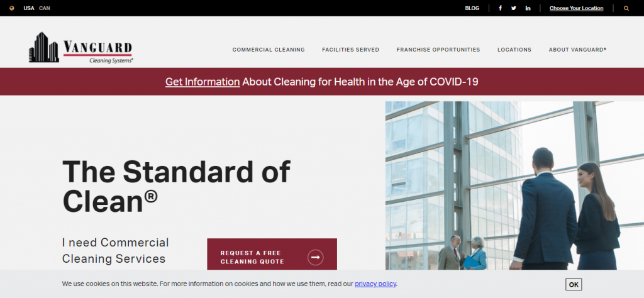Open About Vanguard menu item
Screen dimensions: 644x298
[x=577, y=50]
